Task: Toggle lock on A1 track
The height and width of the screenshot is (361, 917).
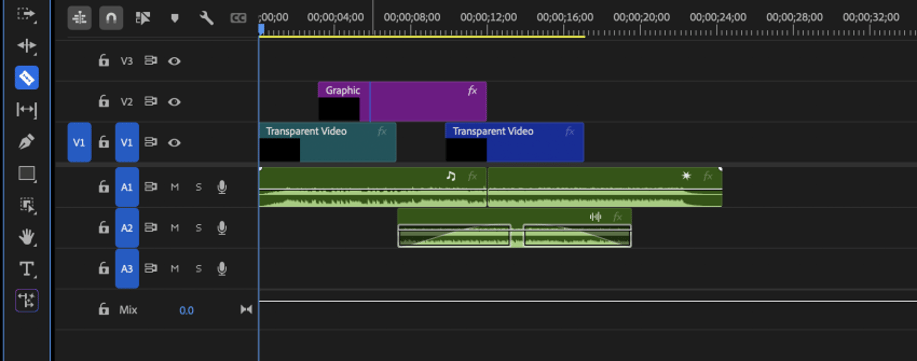Action: pos(104,187)
